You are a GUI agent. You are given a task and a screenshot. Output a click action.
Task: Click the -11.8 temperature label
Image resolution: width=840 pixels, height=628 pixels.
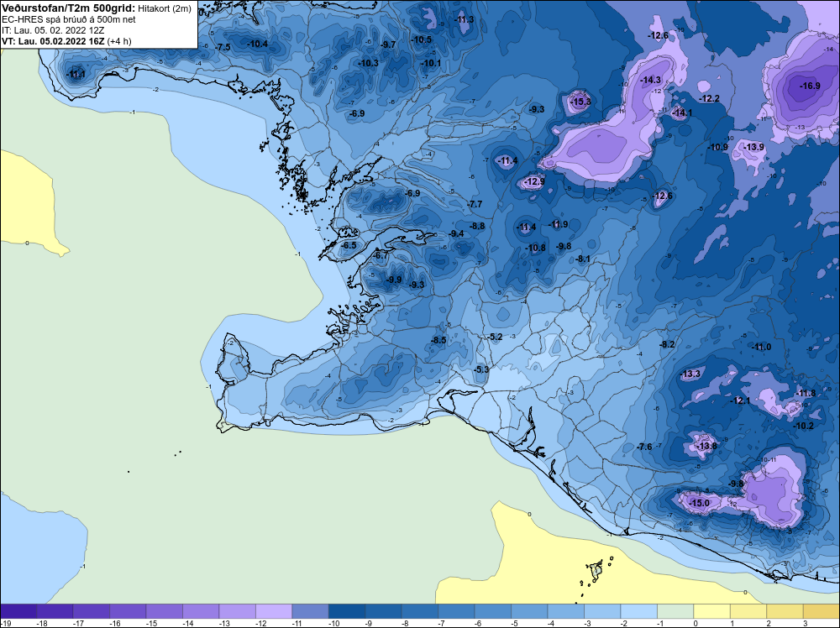pyautogui.click(x=806, y=393)
